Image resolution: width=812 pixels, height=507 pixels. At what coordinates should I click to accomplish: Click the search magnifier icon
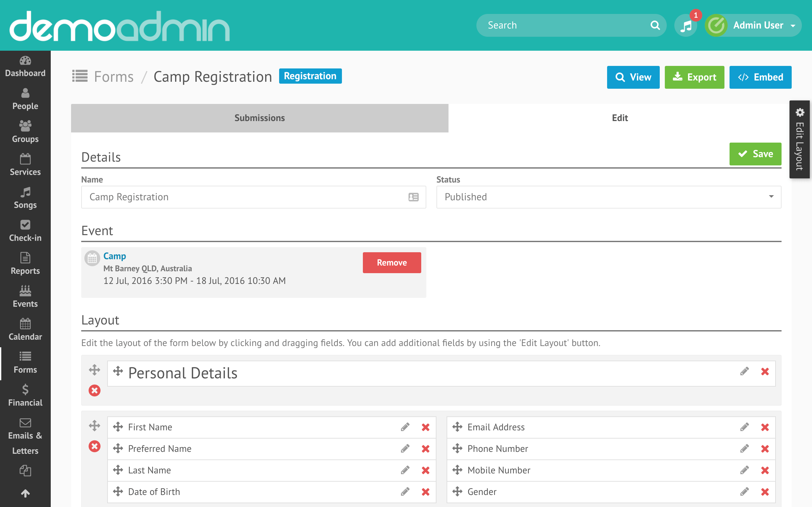tap(655, 25)
